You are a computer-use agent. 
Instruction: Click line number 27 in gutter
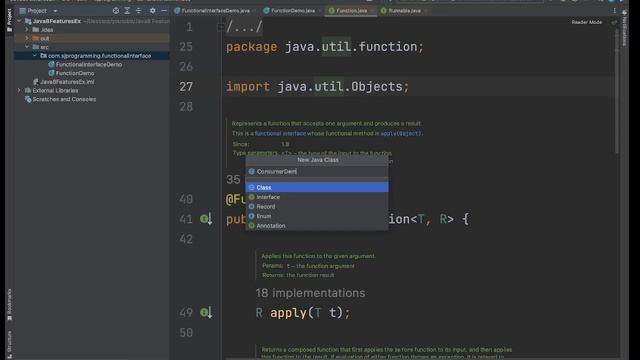point(186,87)
